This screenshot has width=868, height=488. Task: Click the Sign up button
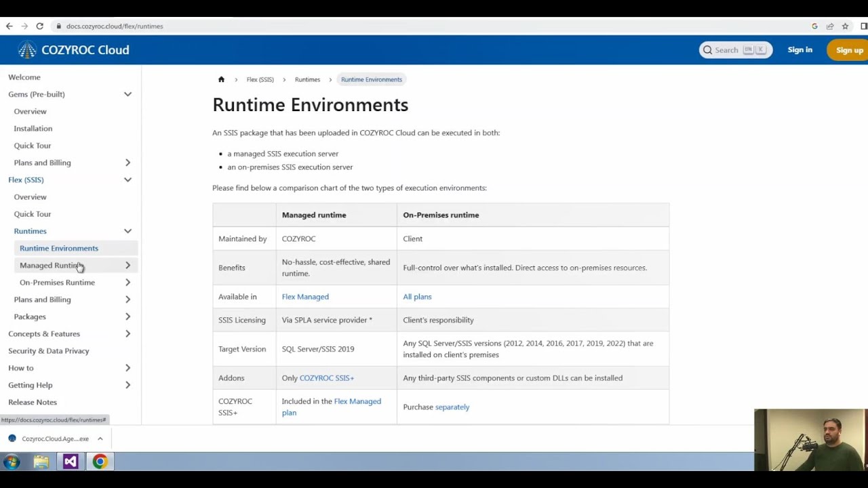coord(849,50)
